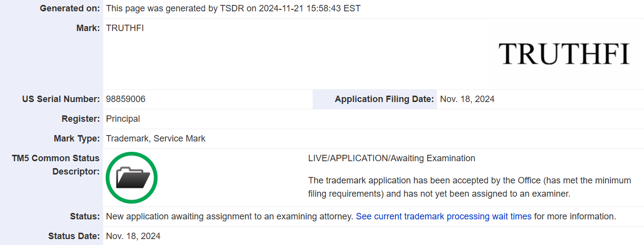Open the trademark processing wait times link
This screenshot has width=644, height=245.
click(x=443, y=216)
